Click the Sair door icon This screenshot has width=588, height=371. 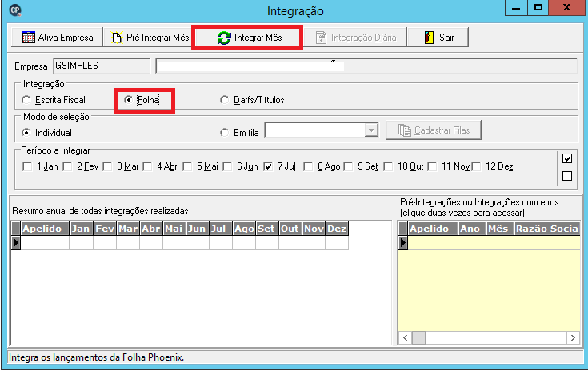(429, 38)
